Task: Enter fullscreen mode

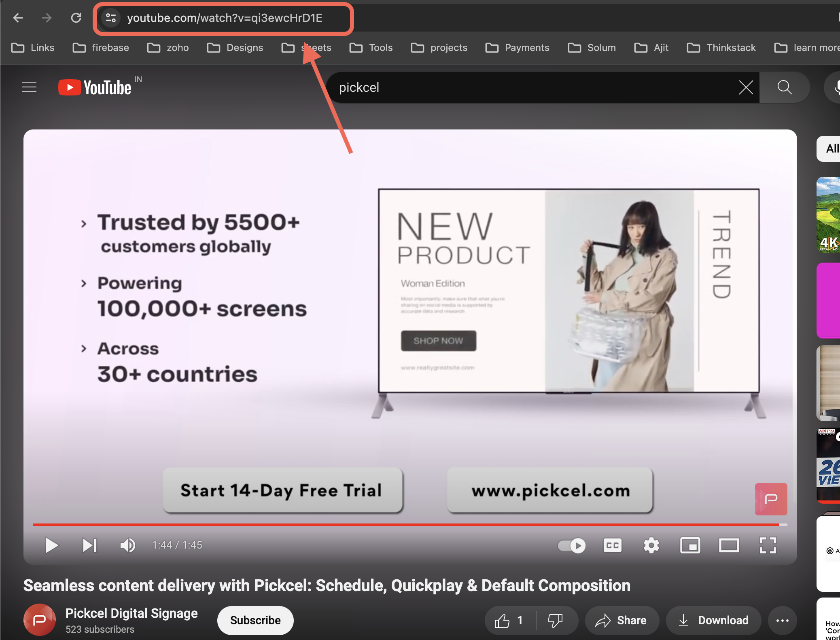Action: 768,545
